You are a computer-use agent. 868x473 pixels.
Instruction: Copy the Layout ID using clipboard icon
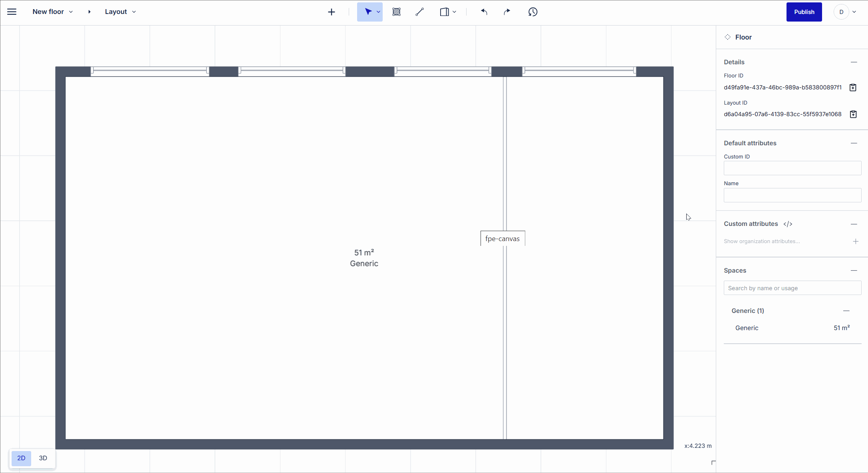coord(853,114)
